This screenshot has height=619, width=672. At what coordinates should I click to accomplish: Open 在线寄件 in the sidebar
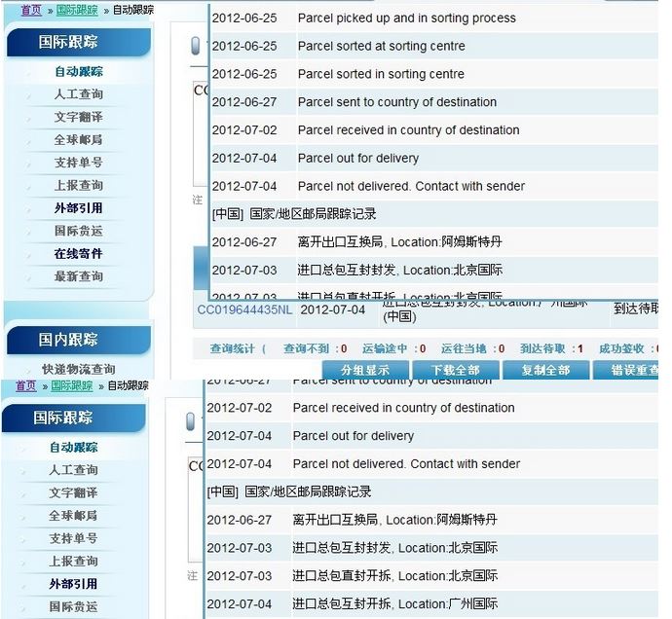tap(78, 253)
